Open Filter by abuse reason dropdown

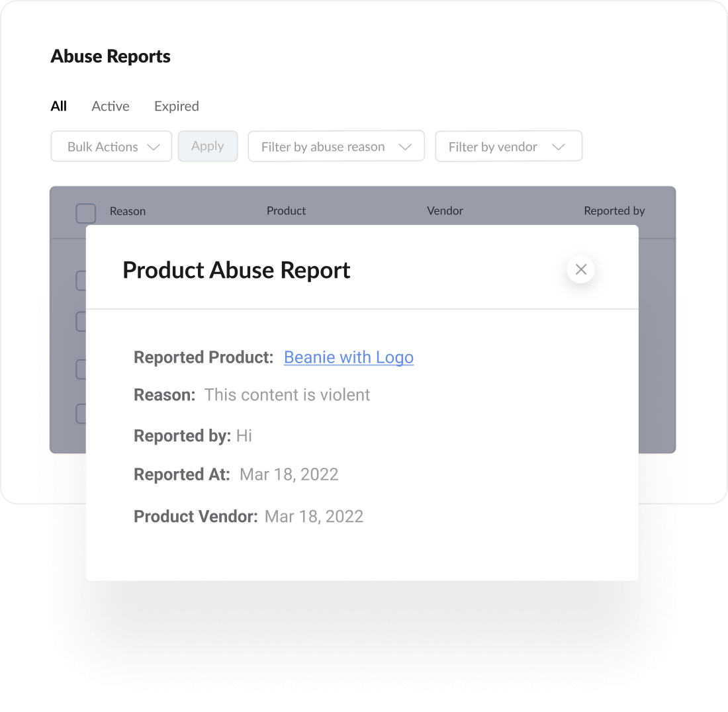(336, 146)
